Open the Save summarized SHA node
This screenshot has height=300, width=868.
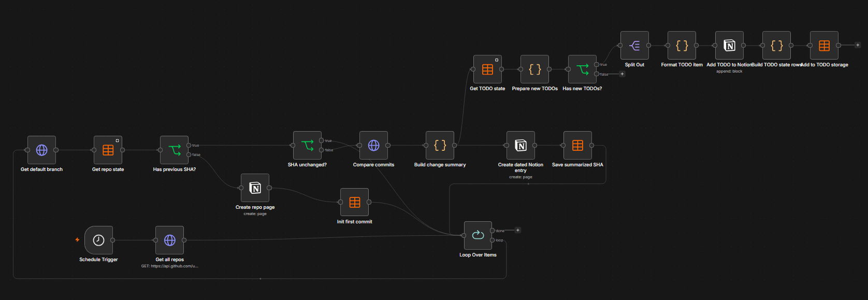[x=577, y=145]
